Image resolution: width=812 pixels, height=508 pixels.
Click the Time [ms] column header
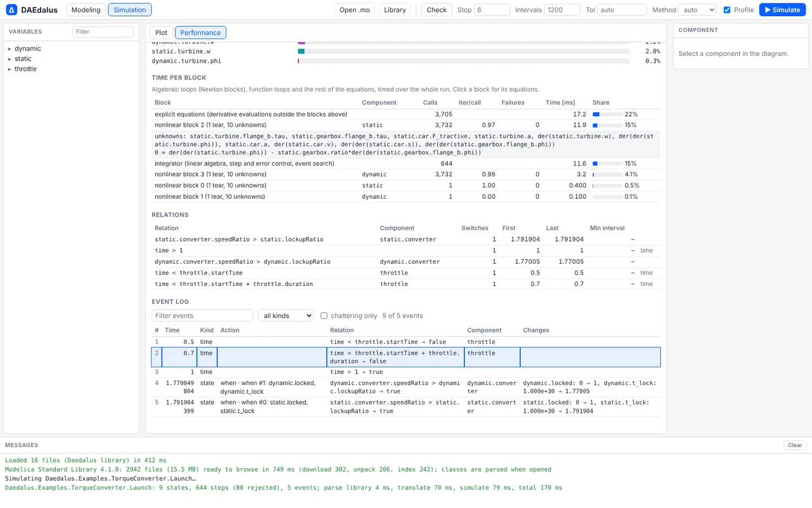click(x=560, y=103)
